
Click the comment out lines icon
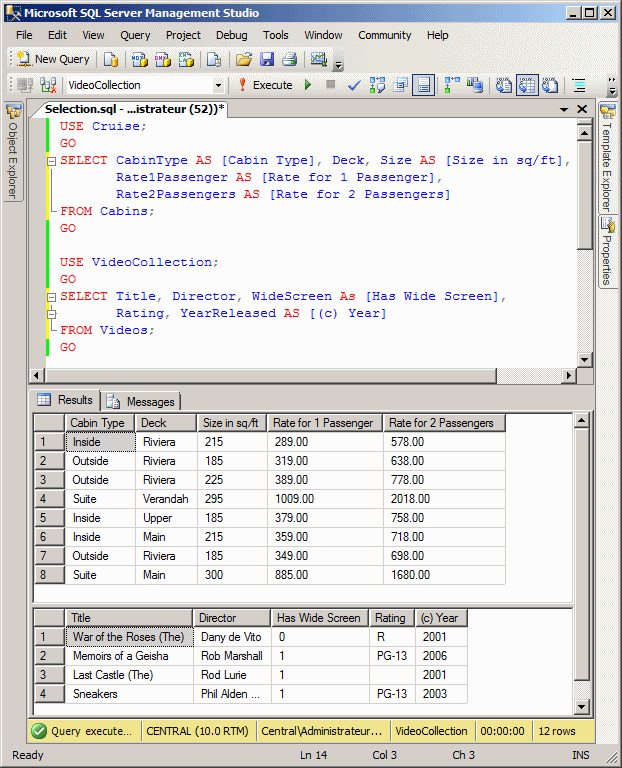click(579, 85)
